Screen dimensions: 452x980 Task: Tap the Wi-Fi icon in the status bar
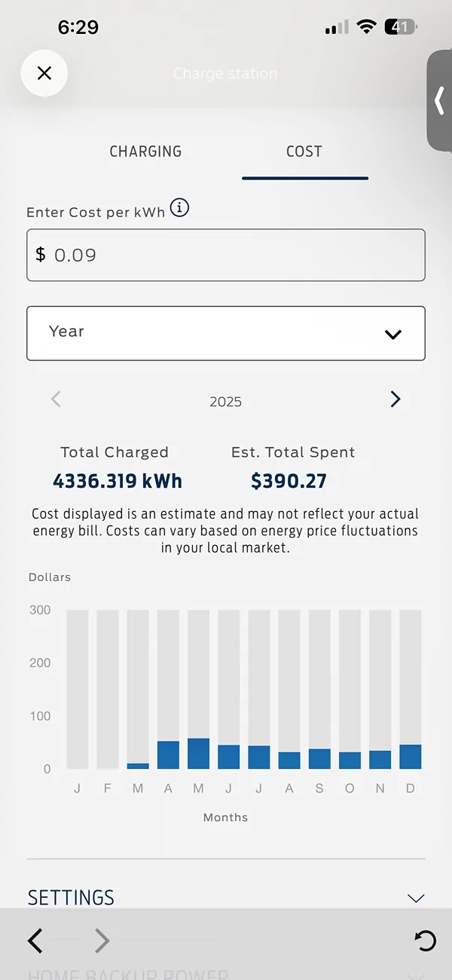tap(366, 26)
